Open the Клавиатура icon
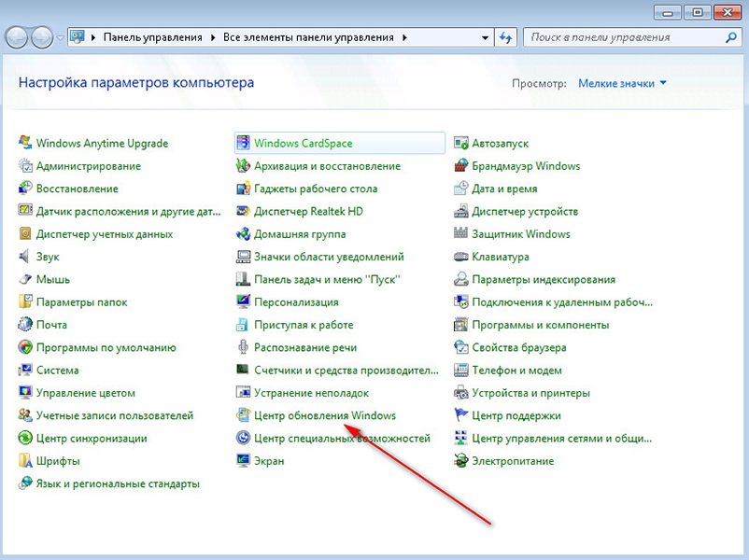The width and height of the screenshot is (749, 560). coord(461,256)
